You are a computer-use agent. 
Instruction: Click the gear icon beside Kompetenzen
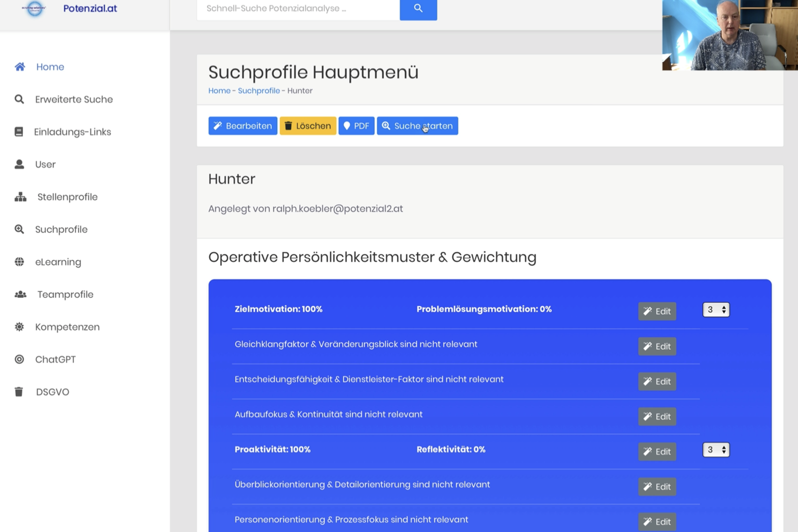tap(19, 327)
